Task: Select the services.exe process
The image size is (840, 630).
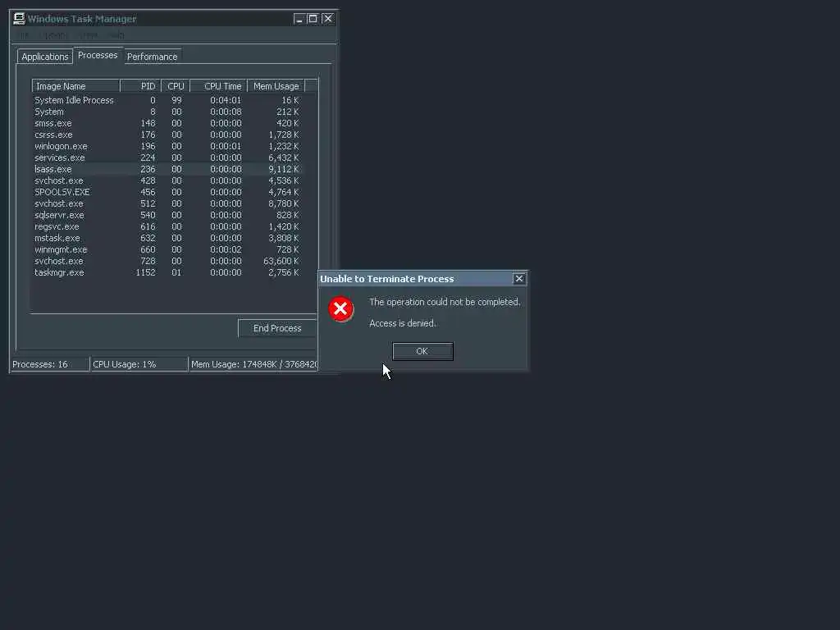Action: pos(167,158)
